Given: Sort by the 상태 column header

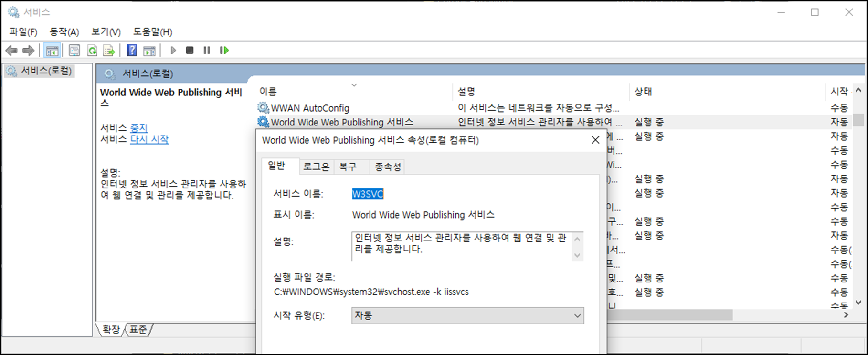Looking at the screenshot, I should point(727,91).
